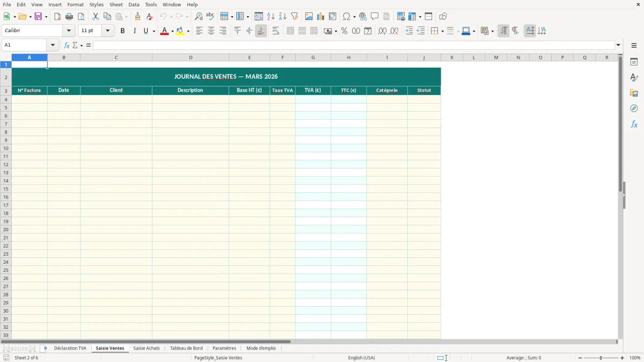The image size is (644, 362).
Task: Open the Data menu
Action: (x=134, y=4)
